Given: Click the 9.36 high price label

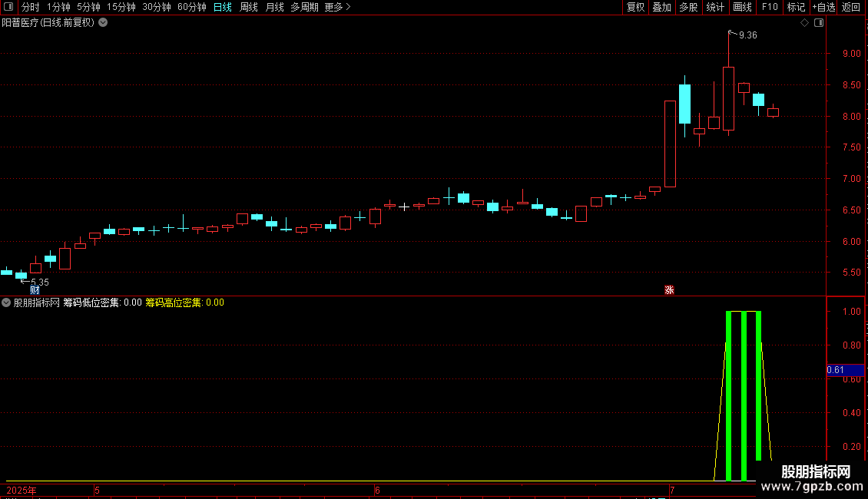Looking at the screenshot, I should coord(748,35).
